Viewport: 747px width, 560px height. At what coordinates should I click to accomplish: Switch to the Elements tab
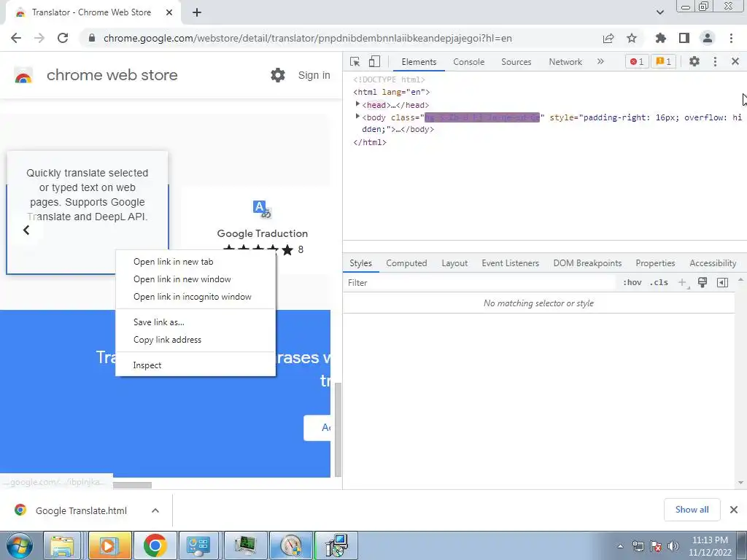pyautogui.click(x=419, y=62)
